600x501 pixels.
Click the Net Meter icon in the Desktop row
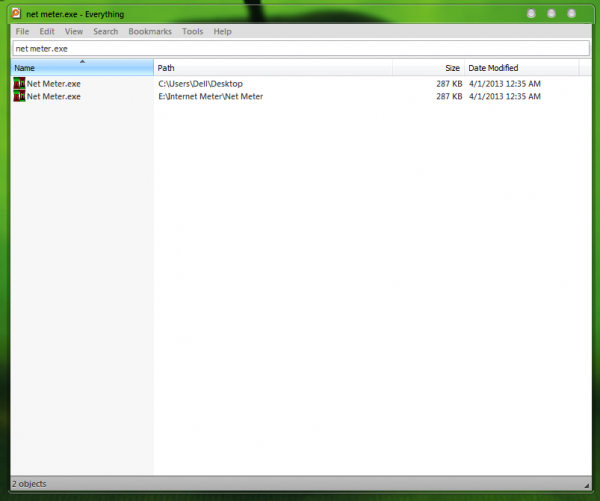(19, 83)
